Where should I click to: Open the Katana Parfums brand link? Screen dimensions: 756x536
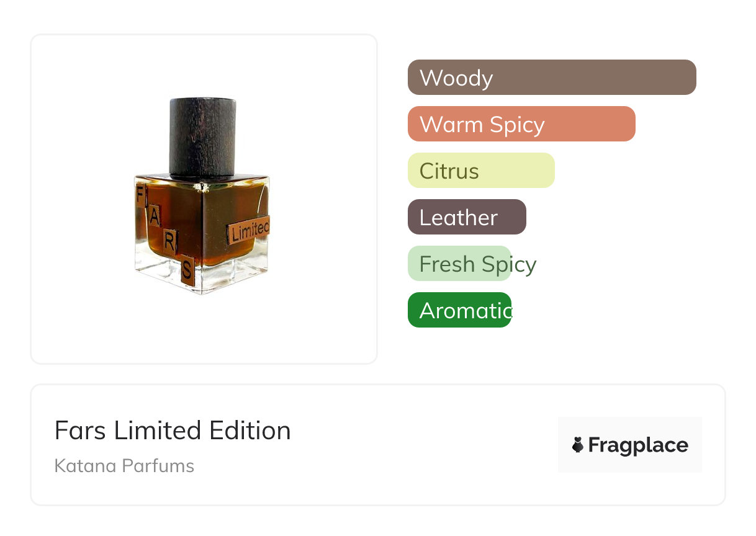coord(124,466)
